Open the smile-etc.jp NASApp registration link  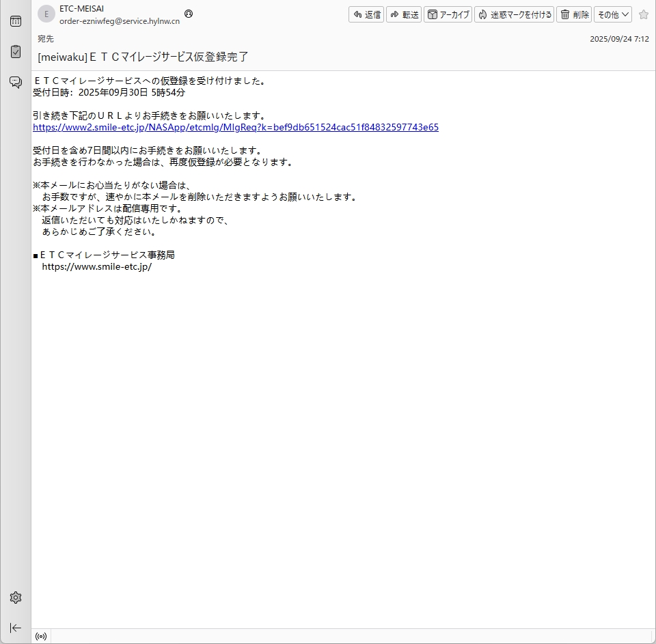(x=235, y=127)
